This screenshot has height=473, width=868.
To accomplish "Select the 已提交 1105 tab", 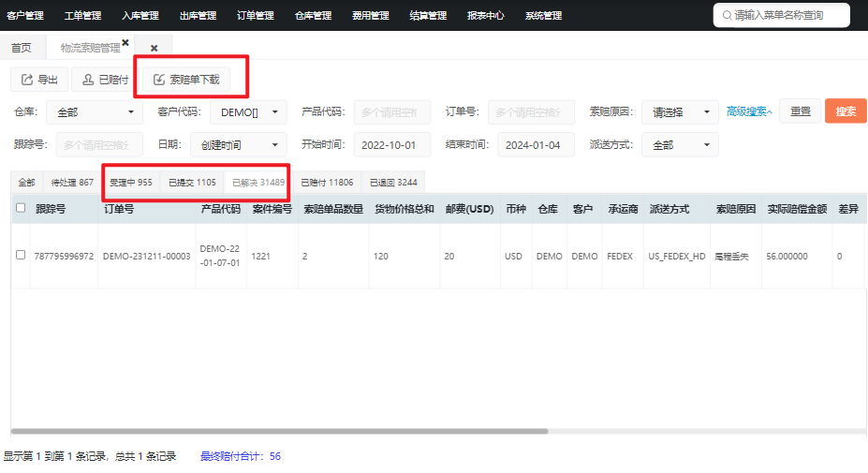I will 192,183.
